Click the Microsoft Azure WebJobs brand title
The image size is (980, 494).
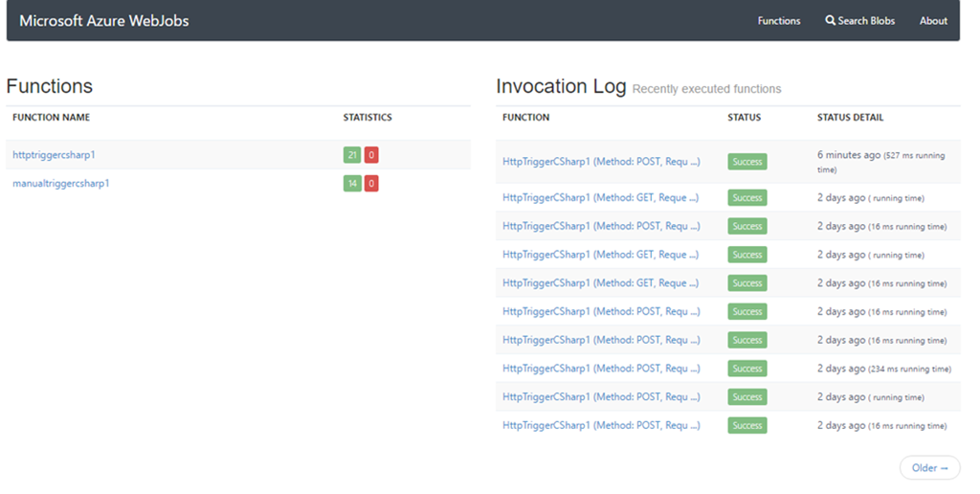tap(104, 21)
